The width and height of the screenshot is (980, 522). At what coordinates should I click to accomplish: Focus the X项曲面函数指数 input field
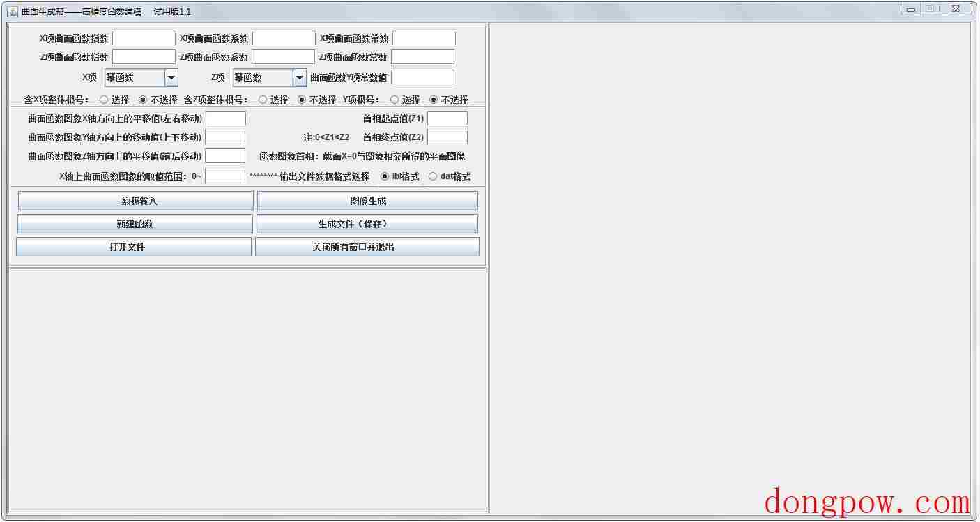[144, 38]
